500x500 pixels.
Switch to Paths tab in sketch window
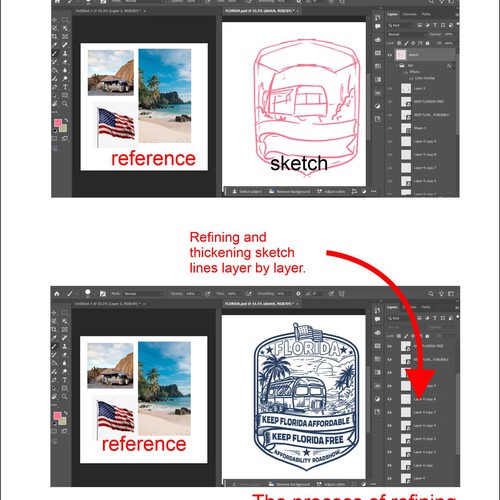point(426,14)
